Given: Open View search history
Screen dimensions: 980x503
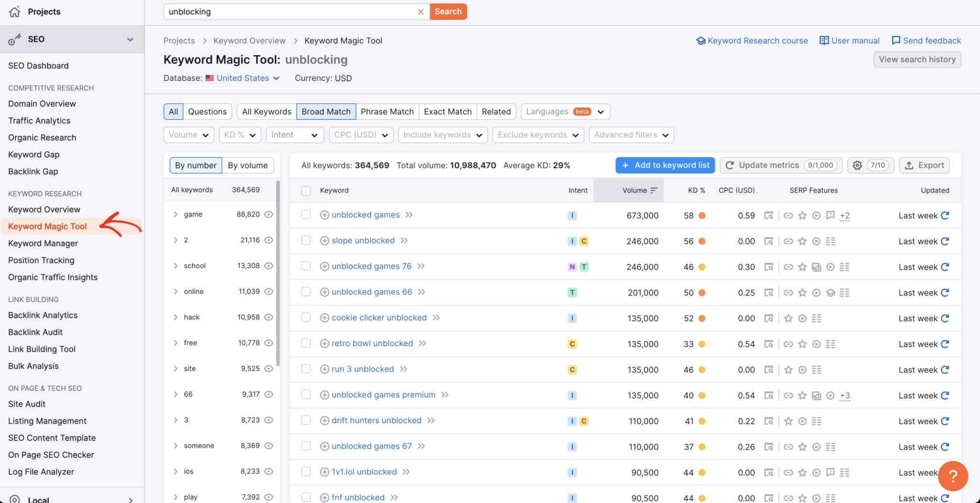Looking at the screenshot, I should pyautogui.click(x=917, y=59).
